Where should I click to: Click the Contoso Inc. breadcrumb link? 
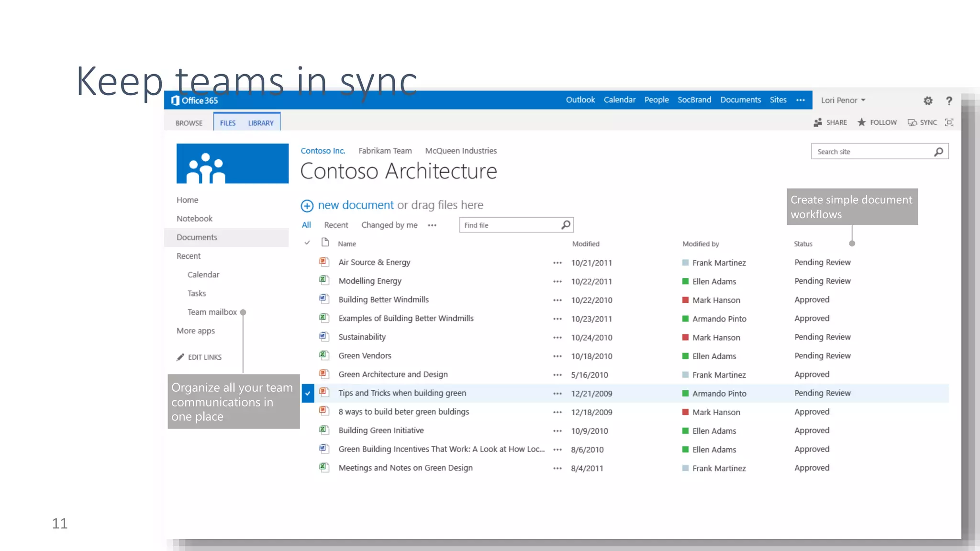point(323,151)
